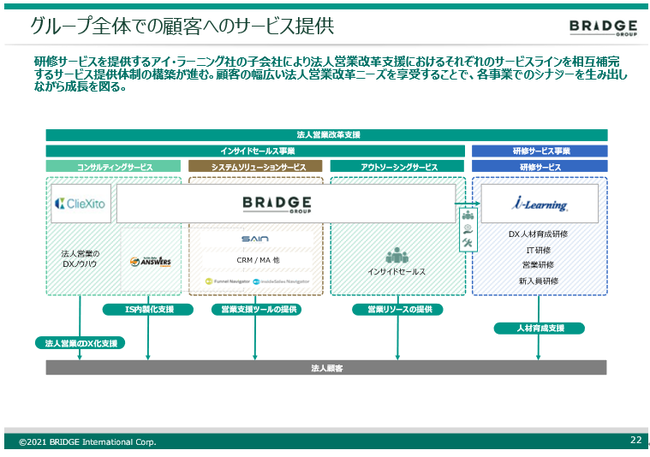Click the central BRIDGE GROUP logo banner
This screenshot has height=457, width=650.
click(x=286, y=204)
